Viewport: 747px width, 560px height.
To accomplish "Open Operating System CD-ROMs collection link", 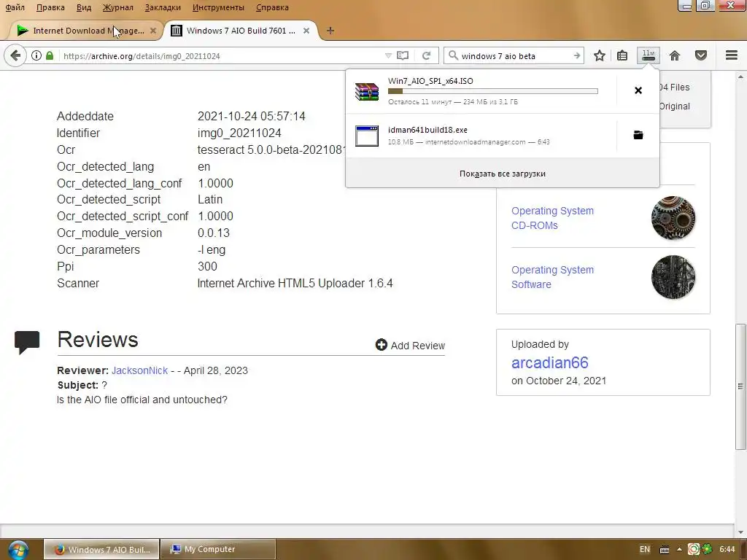I will pos(552,218).
